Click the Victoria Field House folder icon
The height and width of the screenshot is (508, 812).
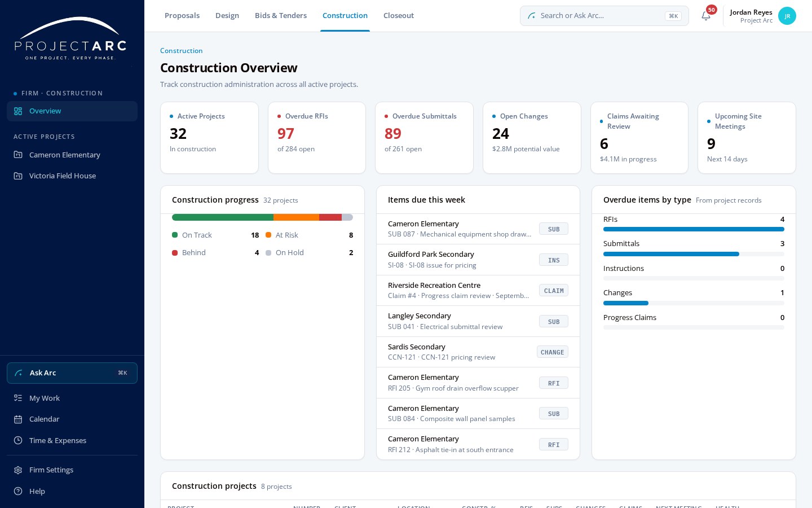click(18, 176)
